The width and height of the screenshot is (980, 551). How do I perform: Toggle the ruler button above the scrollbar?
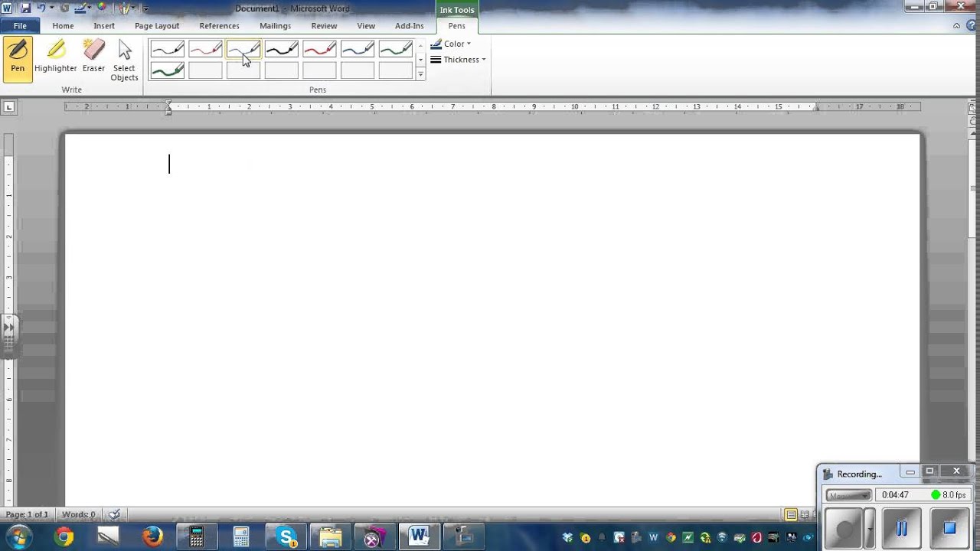coord(973,108)
